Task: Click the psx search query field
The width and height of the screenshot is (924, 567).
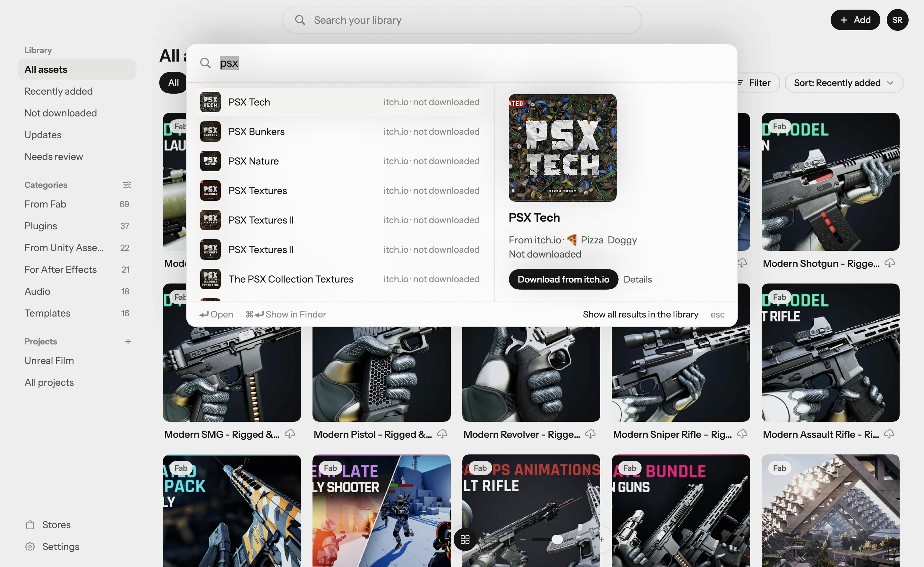Action: [x=461, y=63]
